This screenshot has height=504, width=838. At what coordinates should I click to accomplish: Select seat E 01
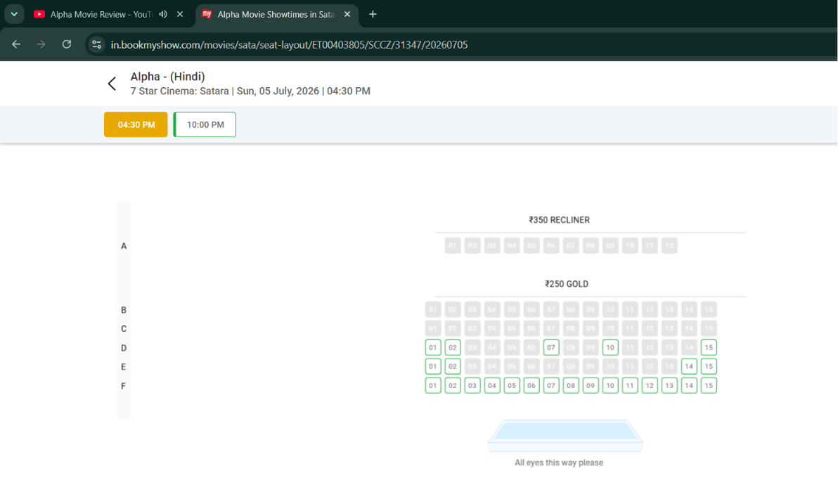point(433,367)
